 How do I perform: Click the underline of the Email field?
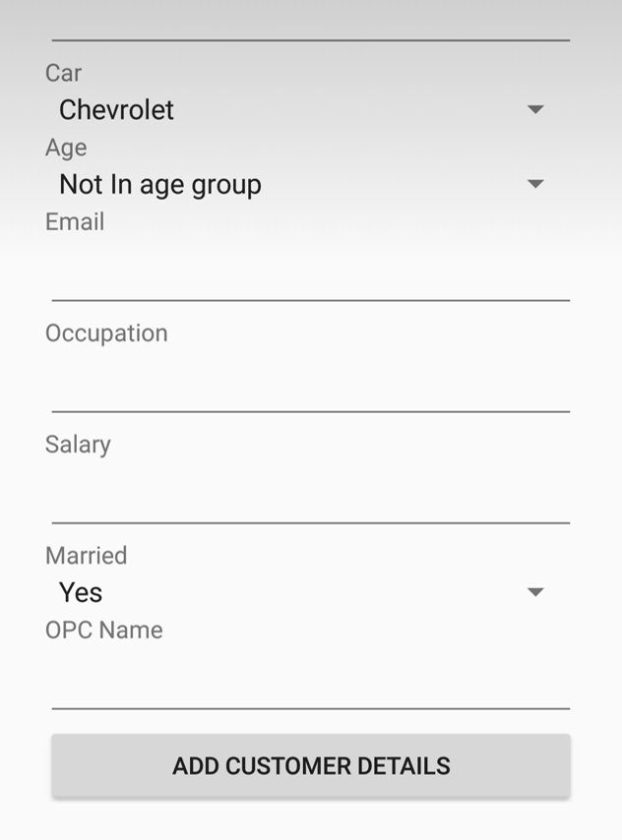point(310,298)
